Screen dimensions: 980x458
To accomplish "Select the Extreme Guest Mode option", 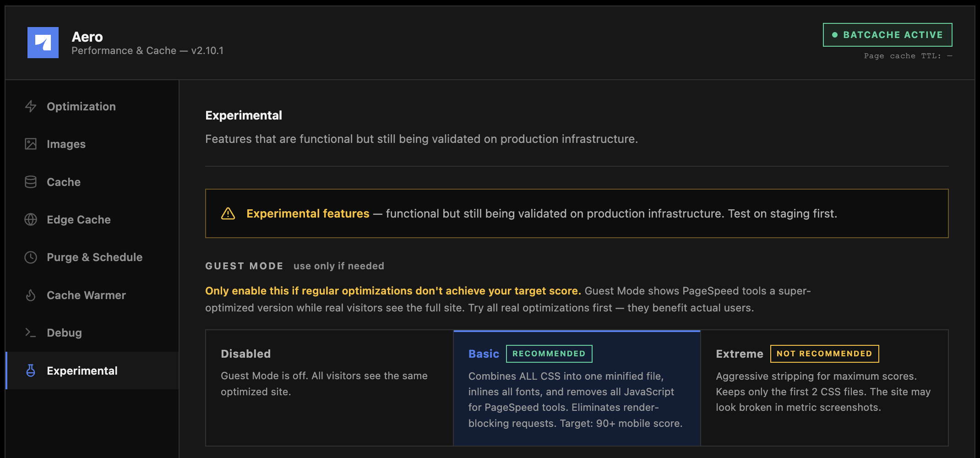I will pos(824,388).
